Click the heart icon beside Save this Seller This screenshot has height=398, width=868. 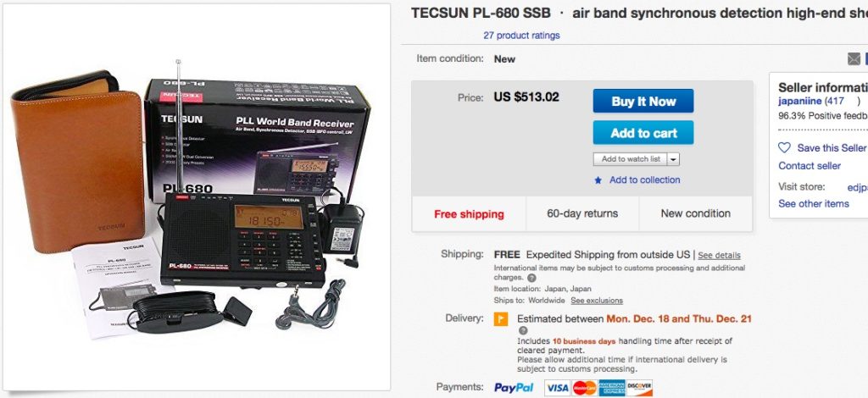click(784, 147)
